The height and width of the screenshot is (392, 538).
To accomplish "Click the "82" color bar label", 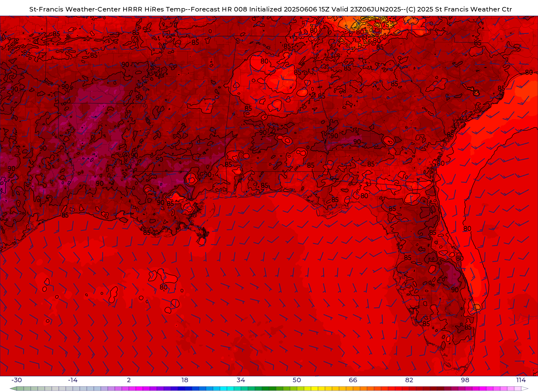I will (x=409, y=380).
